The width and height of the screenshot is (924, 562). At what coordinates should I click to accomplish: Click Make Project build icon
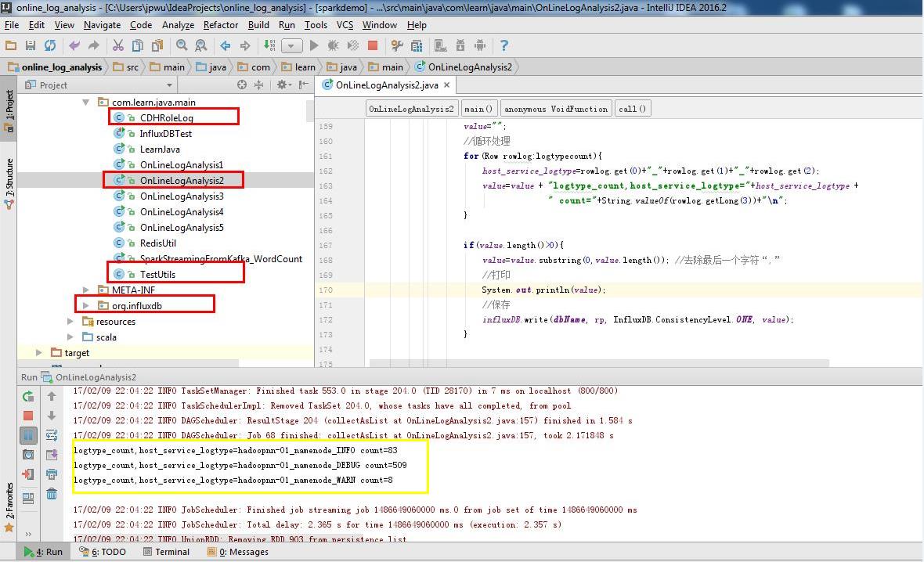269,45
